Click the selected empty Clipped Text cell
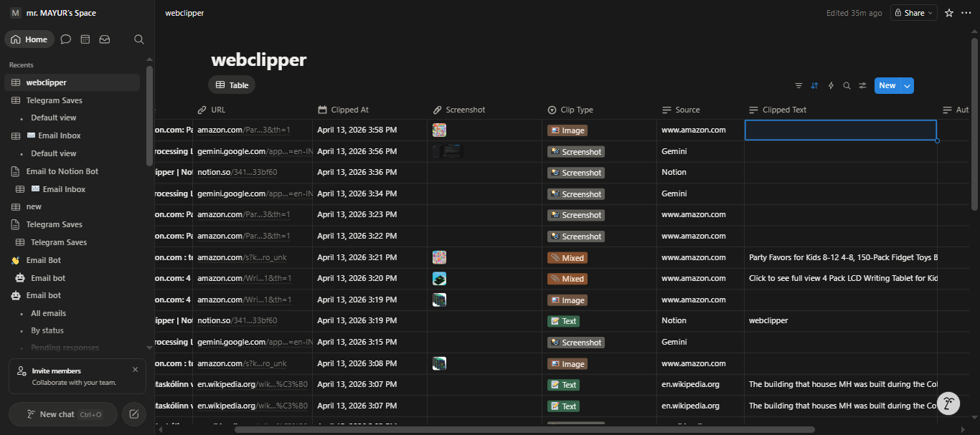Image resolution: width=980 pixels, height=435 pixels. (841, 130)
